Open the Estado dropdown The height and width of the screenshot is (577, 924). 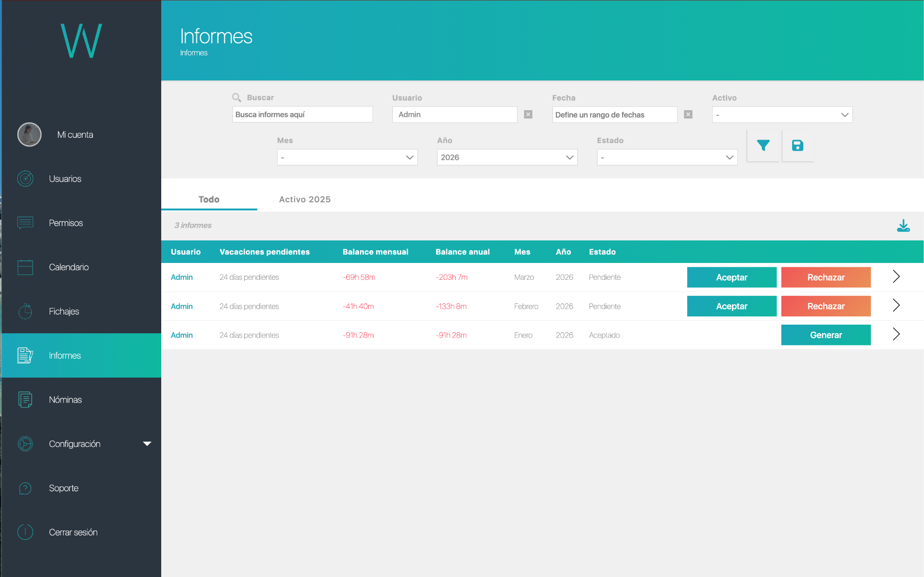tap(667, 157)
